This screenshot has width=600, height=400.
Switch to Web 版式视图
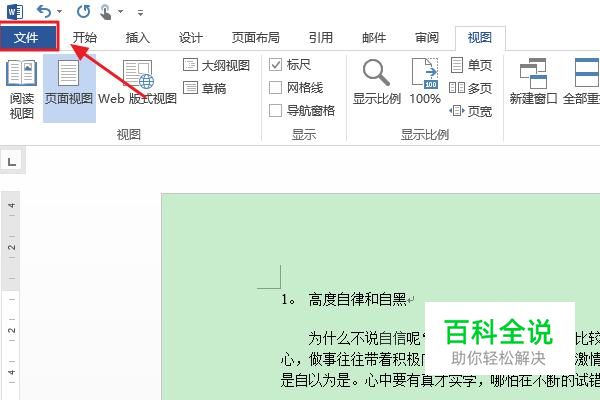(137, 82)
